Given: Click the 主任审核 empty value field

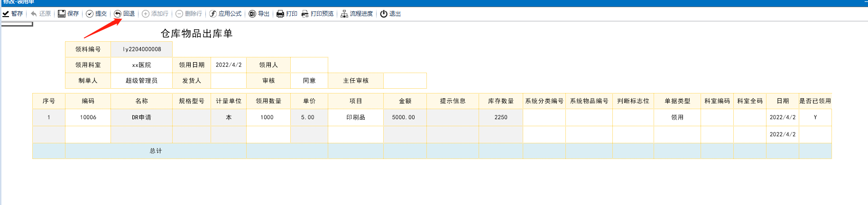Looking at the screenshot, I should coord(405,81).
